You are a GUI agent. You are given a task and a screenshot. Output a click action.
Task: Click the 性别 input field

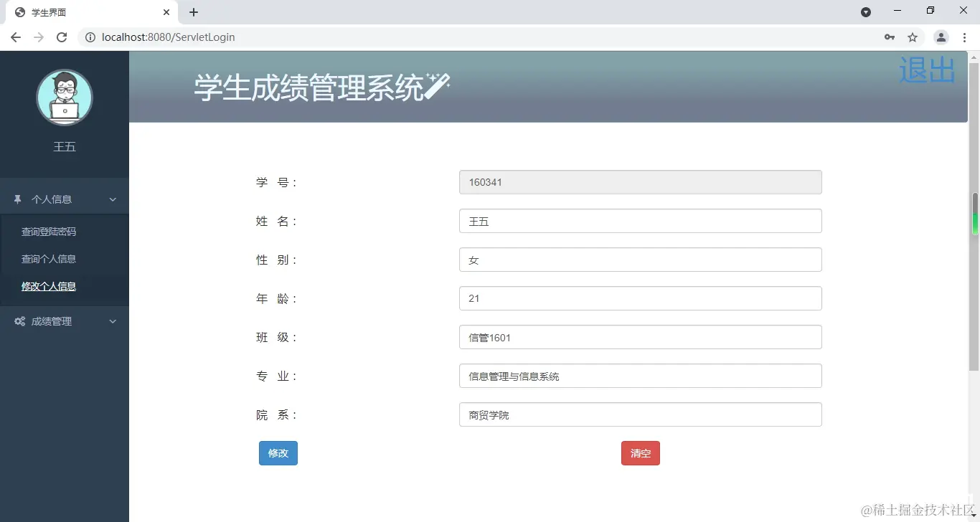click(641, 260)
